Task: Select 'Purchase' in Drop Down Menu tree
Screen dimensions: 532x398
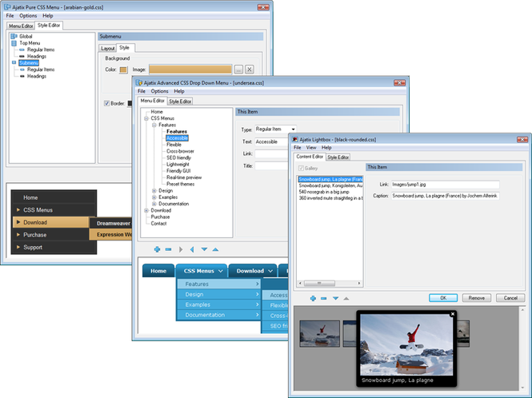Action: [x=160, y=217]
